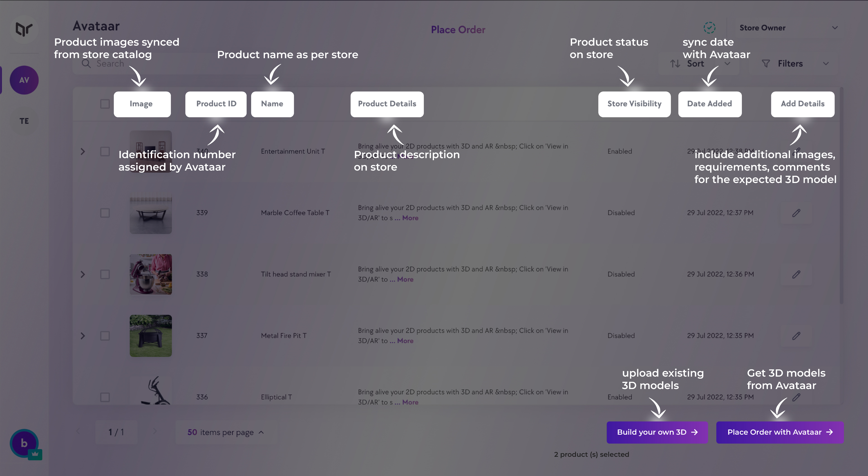The height and width of the screenshot is (476, 868).
Task: Edit details for Tilt head stand mixer T
Action: pos(796,274)
